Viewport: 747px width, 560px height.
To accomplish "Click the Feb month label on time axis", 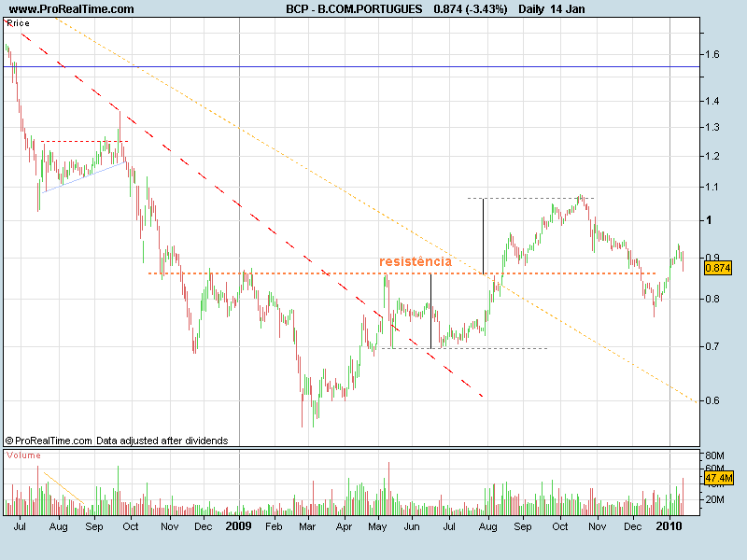I will [274, 526].
